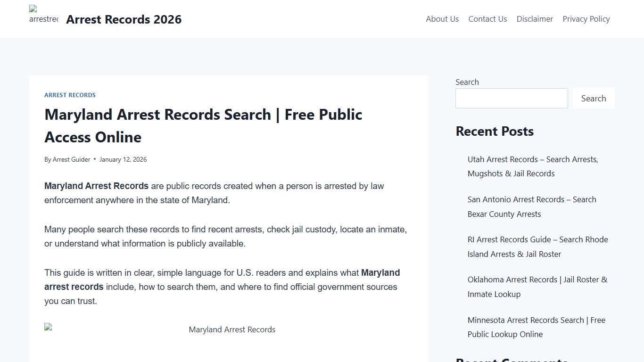Open the Minnesota Arrest Records post

point(536,327)
